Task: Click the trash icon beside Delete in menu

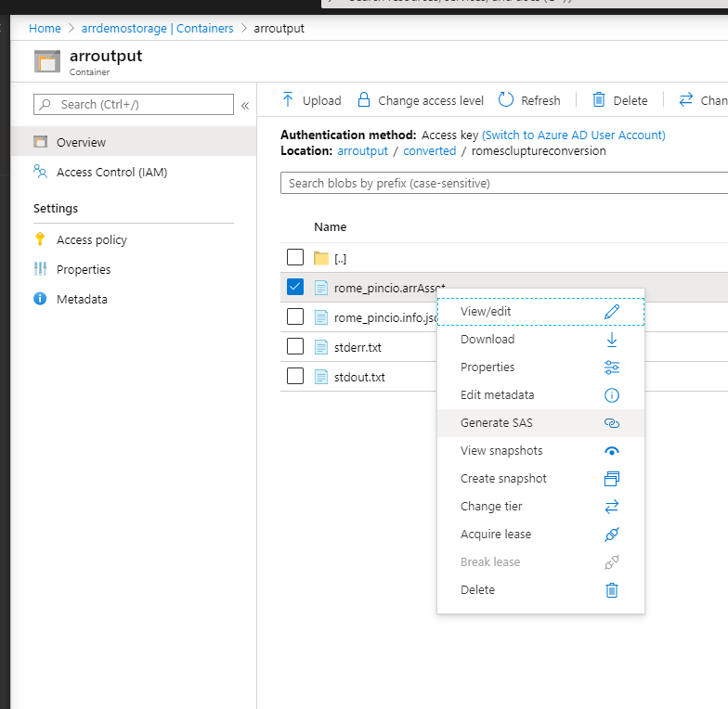Action: click(x=612, y=590)
